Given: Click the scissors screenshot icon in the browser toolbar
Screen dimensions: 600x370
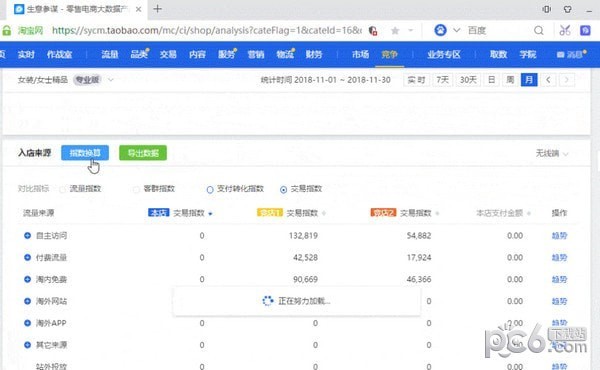Looking at the screenshot, I should (565, 30).
